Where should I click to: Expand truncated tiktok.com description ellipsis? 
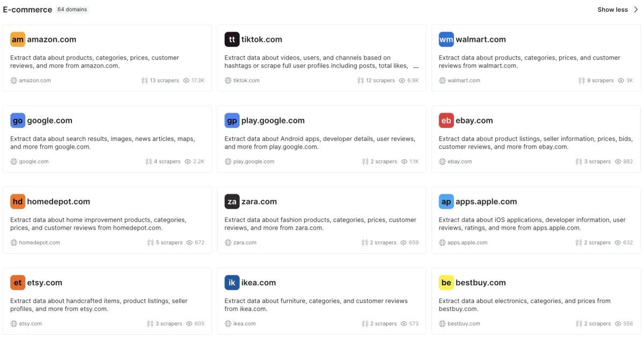[x=416, y=67]
